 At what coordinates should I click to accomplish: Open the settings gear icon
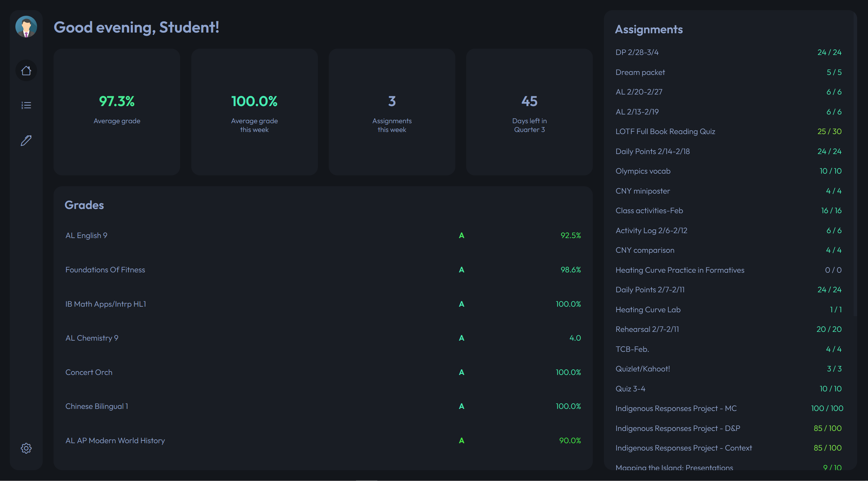(26, 448)
